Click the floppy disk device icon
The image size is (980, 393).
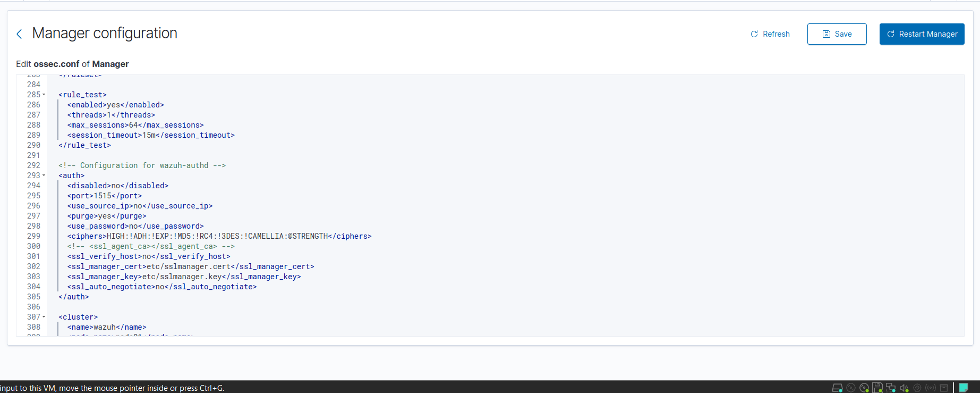coord(877,388)
